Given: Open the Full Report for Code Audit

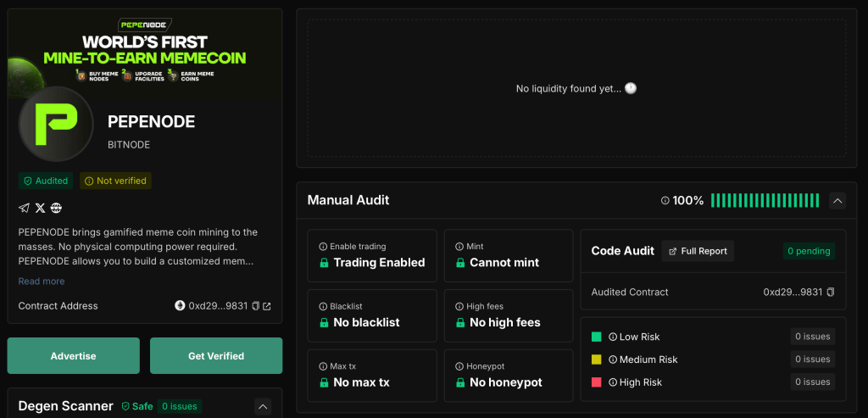Looking at the screenshot, I should coord(697,251).
